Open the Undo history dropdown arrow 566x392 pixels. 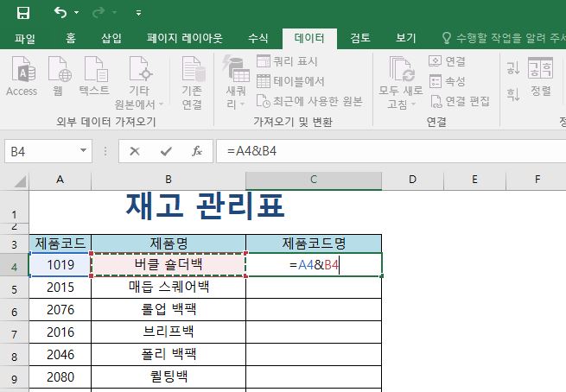click(77, 13)
